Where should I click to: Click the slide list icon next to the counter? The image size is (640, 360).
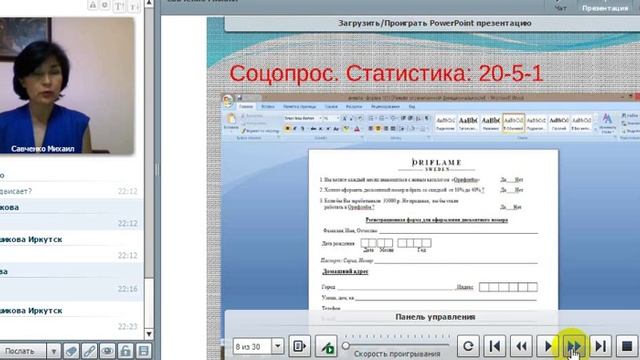coord(300,346)
